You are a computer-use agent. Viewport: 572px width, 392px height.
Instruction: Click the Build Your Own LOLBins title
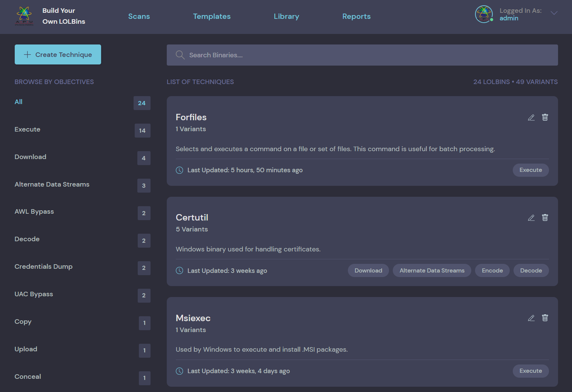click(64, 16)
